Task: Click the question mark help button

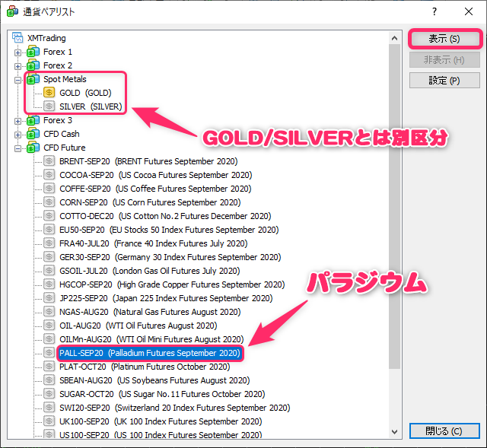Action: pos(434,11)
